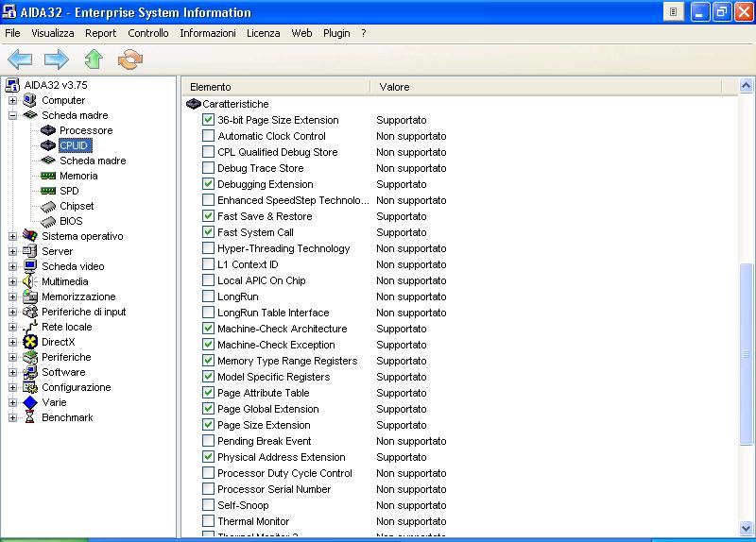Image resolution: width=756 pixels, height=542 pixels.
Task: Click the scrollbar down arrow
Action: (x=746, y=528)
